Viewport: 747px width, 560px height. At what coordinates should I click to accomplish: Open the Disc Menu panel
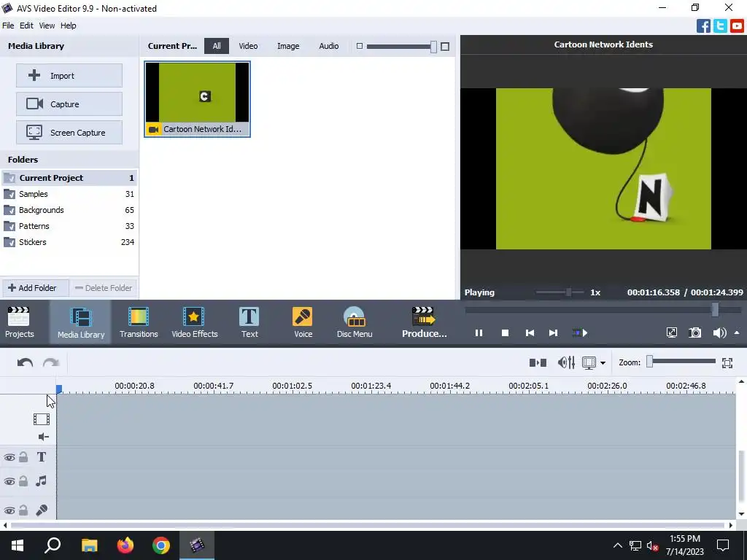click(355, 322)
